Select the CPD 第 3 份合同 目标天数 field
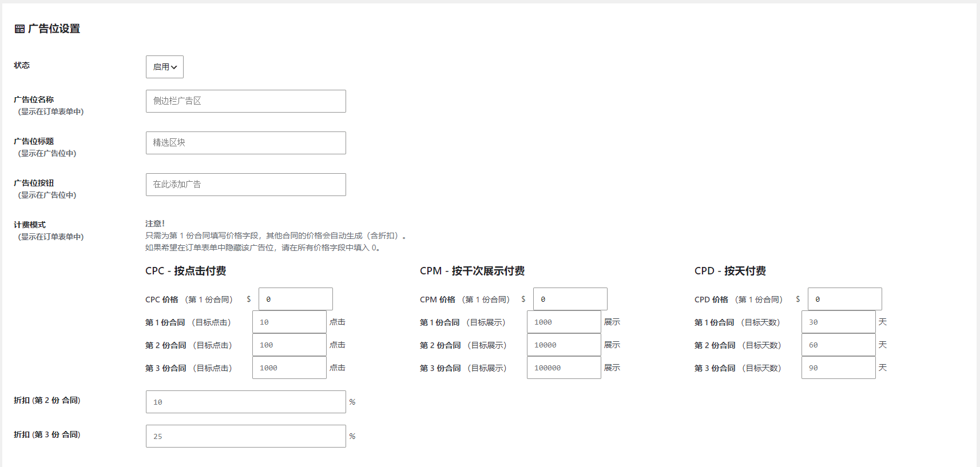 pos(839,368)
